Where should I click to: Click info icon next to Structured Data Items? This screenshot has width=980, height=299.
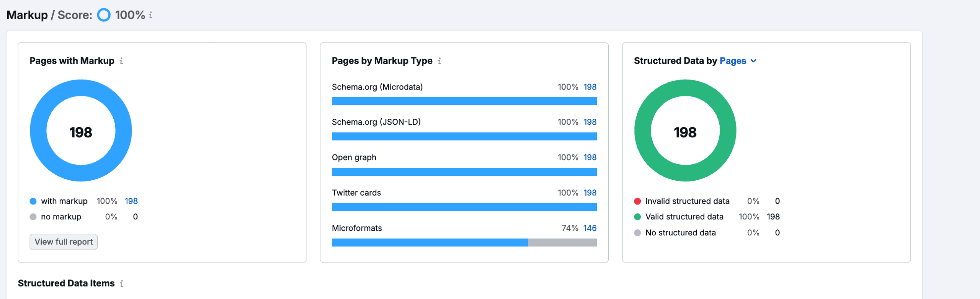click(x=122, y=283)
